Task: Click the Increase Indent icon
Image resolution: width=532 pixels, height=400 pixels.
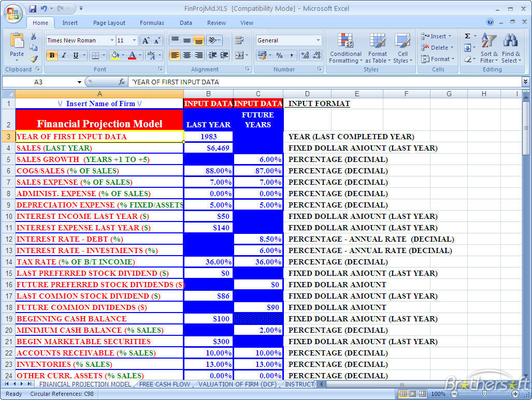Action: point(224,55)
